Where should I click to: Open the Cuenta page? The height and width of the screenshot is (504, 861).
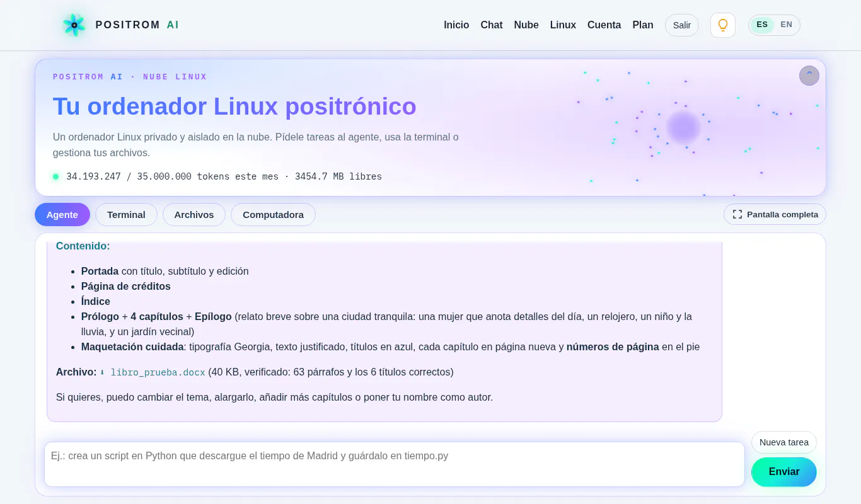pos(604,25)
